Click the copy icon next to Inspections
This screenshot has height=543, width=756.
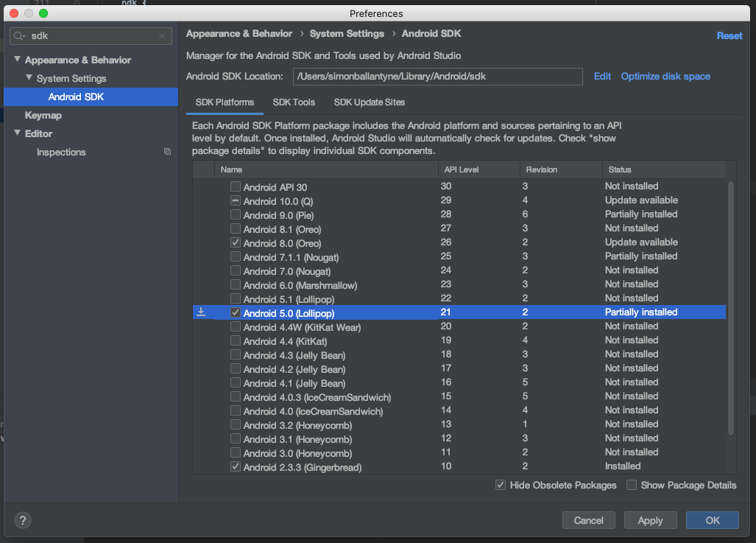click(x=167, y=152)
